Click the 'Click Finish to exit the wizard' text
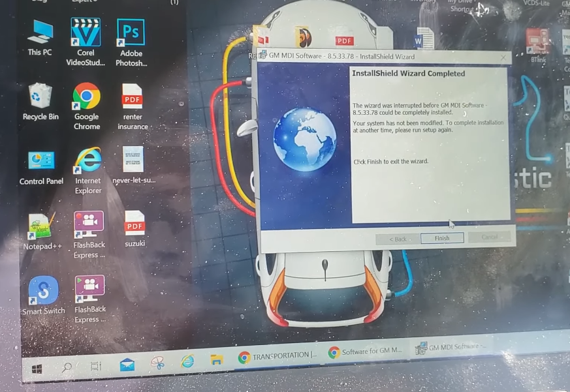Image resolution: width=570 pixels, height=392 pixels. point(391,161)
